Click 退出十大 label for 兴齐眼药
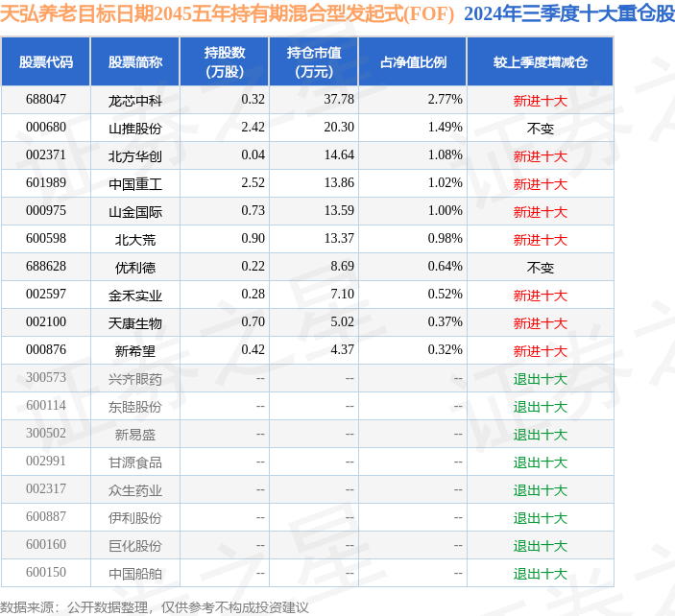The image size is (675, 616). 541,379
